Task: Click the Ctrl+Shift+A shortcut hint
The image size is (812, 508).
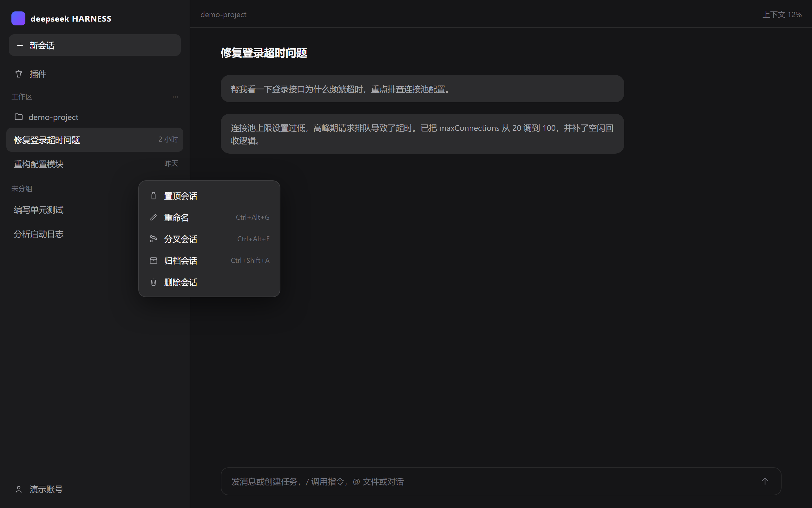Action: point(250,260)
